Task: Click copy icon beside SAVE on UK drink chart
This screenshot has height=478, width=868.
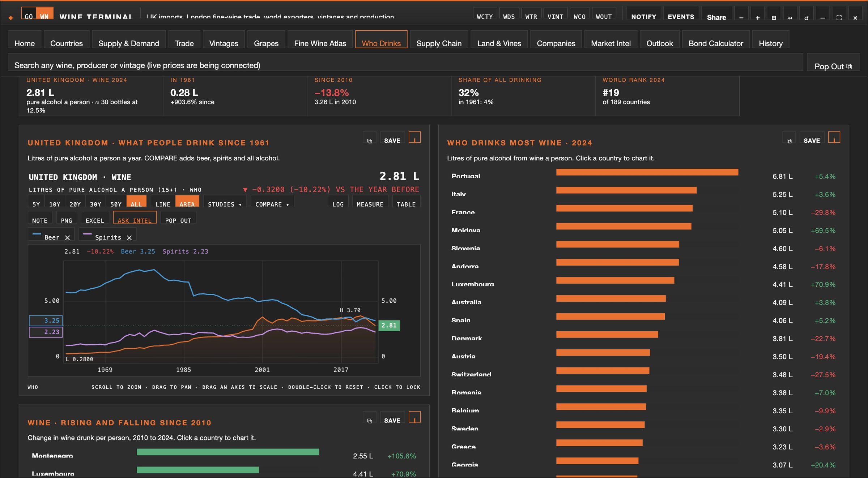Action: pos(369,141)
